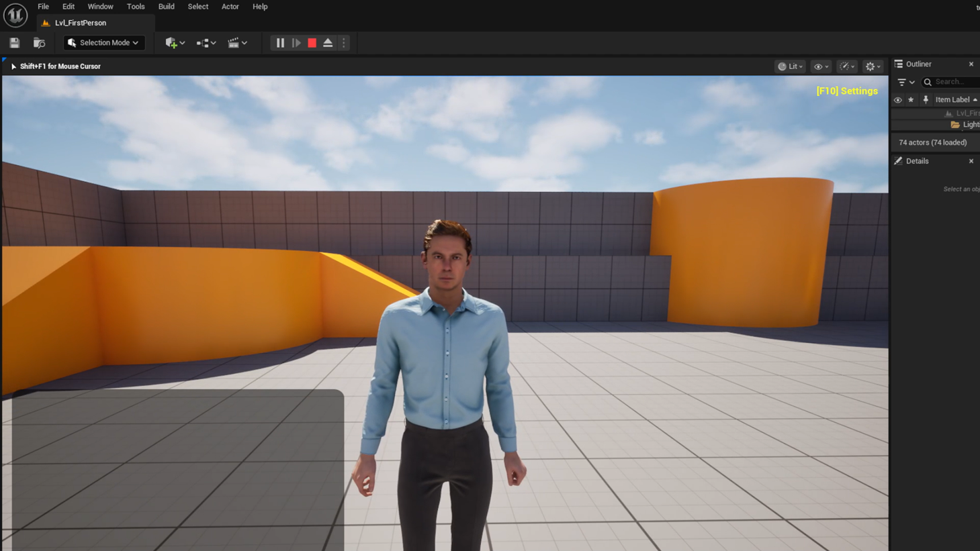
Task: Open the play options three-dot menu
Action: [x=344, y=43]
